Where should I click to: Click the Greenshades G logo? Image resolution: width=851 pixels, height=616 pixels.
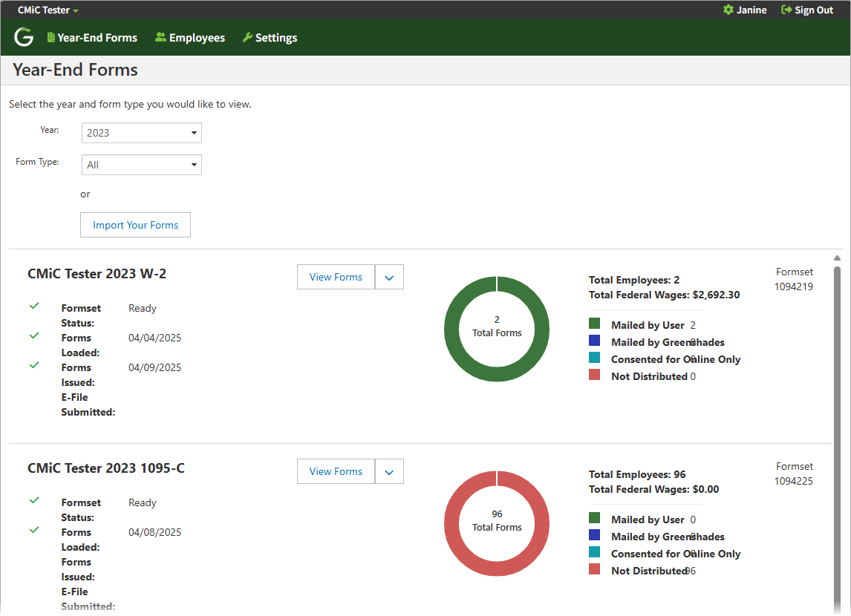tap(23, 37)
